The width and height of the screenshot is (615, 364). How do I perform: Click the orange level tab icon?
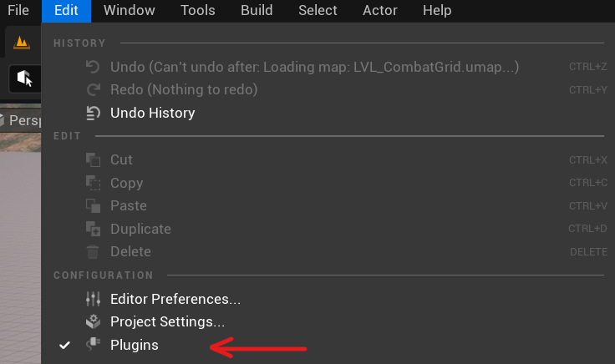21,43
